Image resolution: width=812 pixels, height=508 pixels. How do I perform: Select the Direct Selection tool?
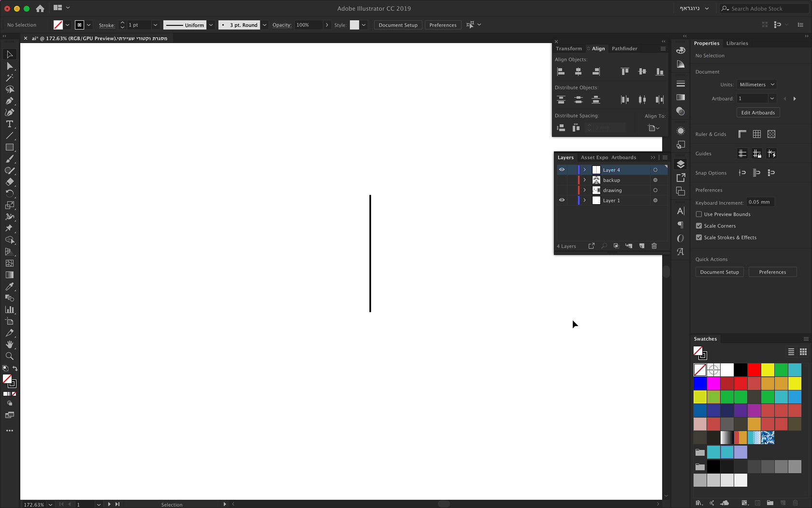pyautogui.click(x=10, y=66)
